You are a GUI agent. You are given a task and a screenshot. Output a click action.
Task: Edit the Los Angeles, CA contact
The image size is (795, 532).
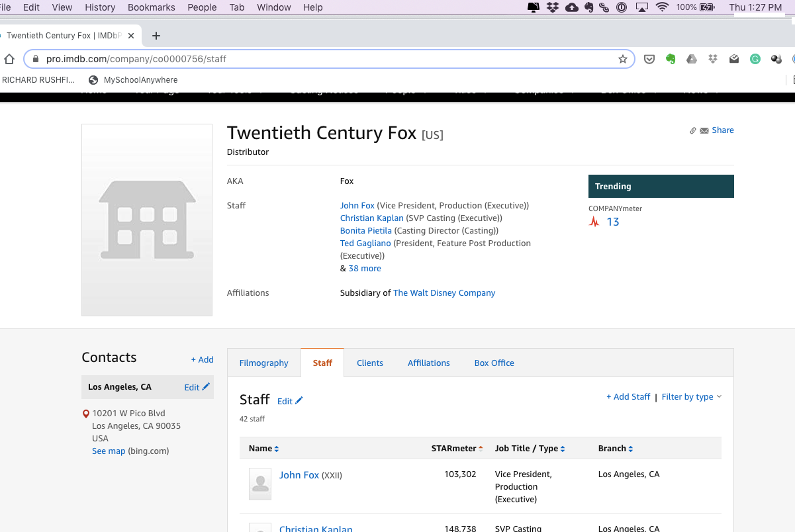click(197, 387)
